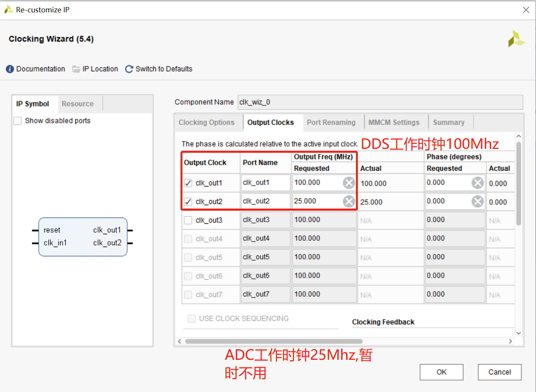Toggle the clk_out6 checkbox
Screen dimensions: 536x392
(188, 276)
